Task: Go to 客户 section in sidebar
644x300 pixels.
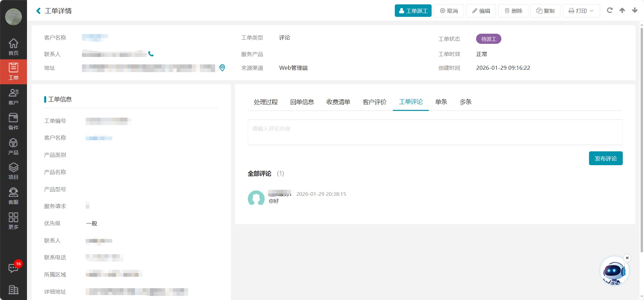Action: click(13, 96)
